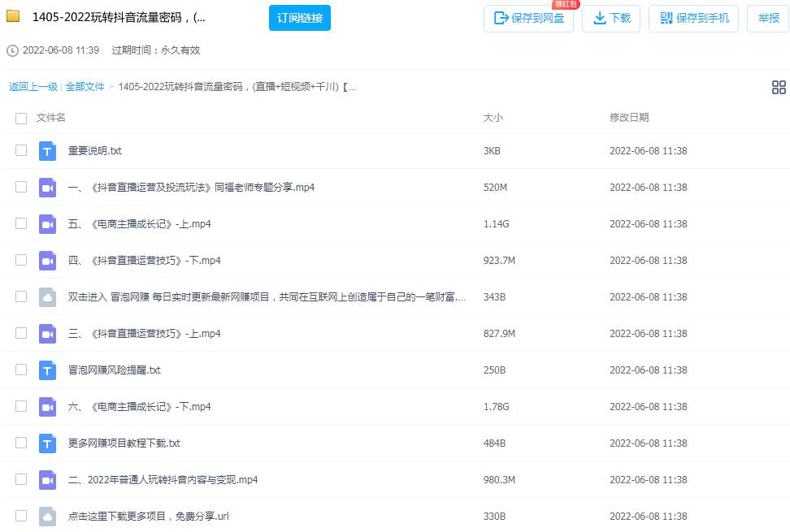Click 保存到网盘 button
This screenshot has width=790, height=532.
click(x=528, y=19)
